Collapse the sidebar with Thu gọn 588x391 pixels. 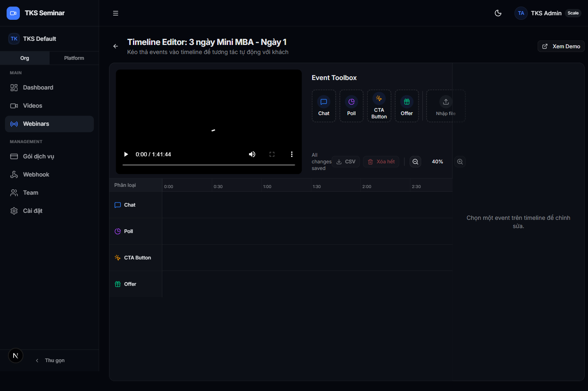[50, 360]
